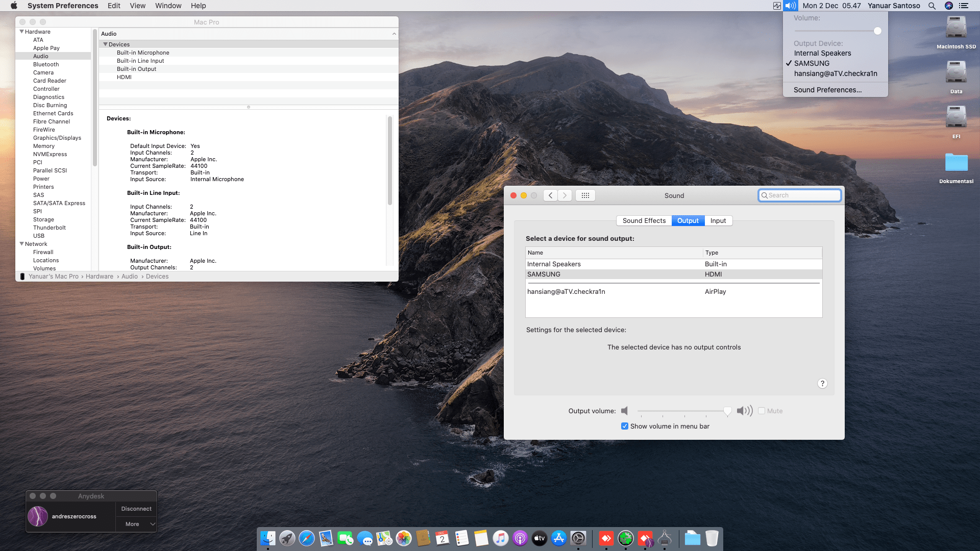Open the Window menu
Screen dimensions: 980x551
[168, 6]
